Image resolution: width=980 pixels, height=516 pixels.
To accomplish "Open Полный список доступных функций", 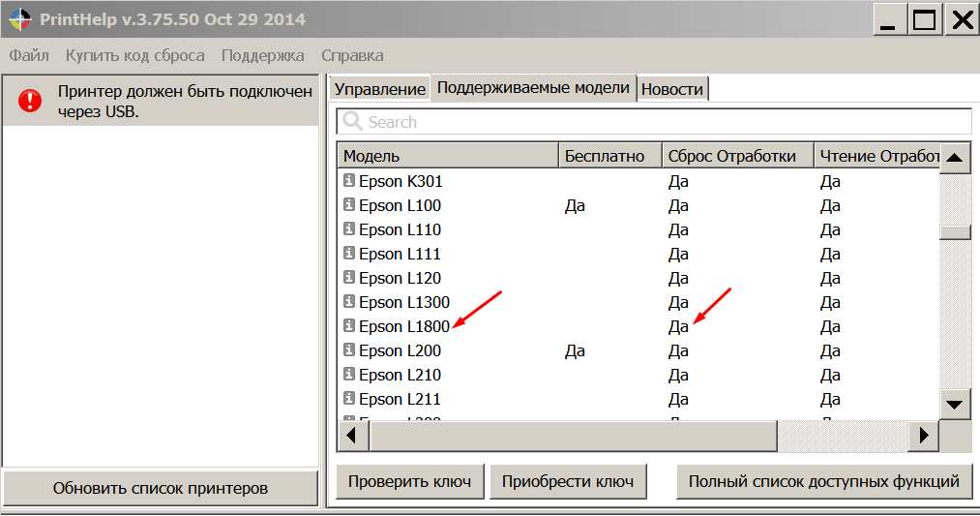I will click(x=823, y=481).
